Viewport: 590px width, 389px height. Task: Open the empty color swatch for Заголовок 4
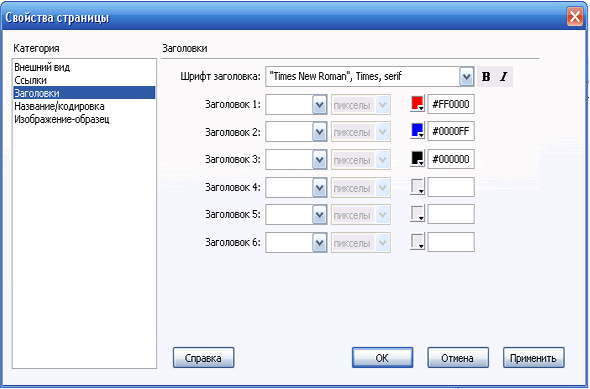point(417,186)
